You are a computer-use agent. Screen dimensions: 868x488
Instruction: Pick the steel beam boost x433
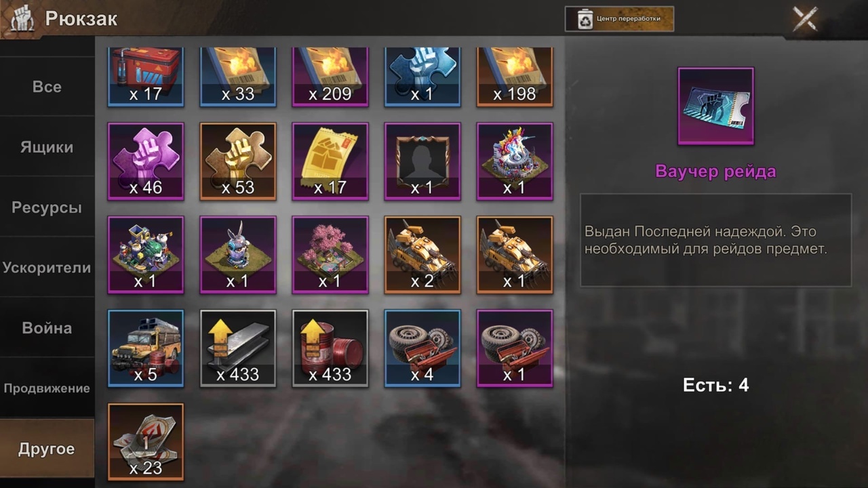click(x=238, y=348)
